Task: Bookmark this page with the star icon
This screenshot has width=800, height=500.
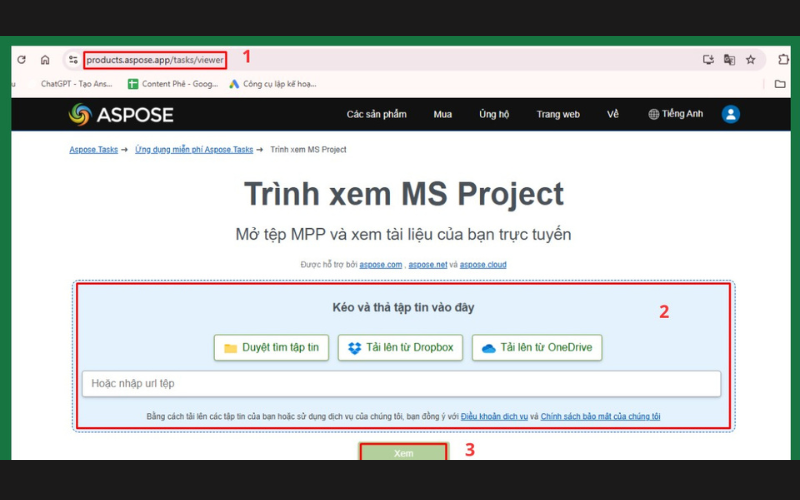Action: (x=751, y=60)
